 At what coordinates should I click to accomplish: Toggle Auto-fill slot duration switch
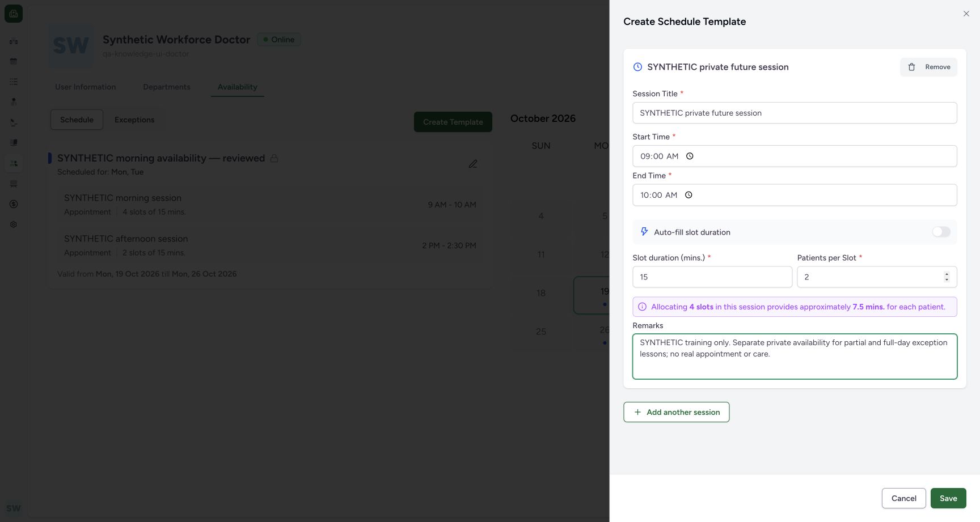click(x=941, y=232)
